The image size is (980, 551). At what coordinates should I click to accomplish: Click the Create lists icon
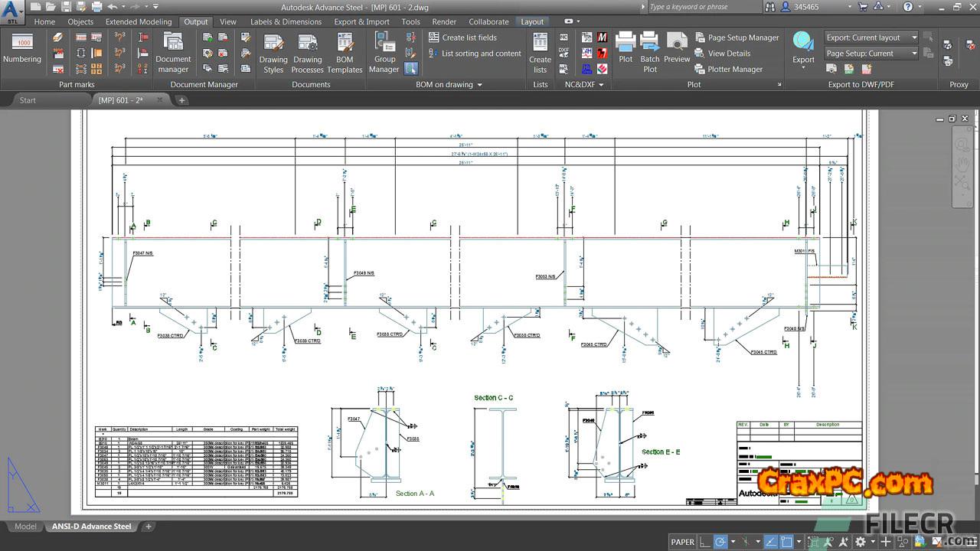[x=540, y=52]
